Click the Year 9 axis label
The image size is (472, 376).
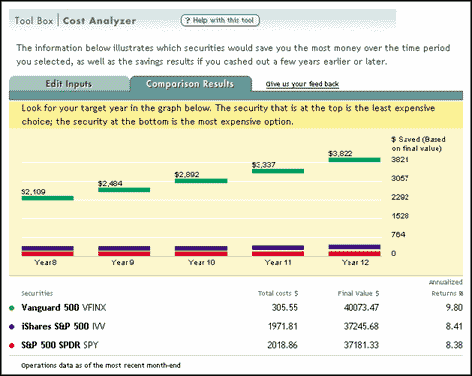(x=123, y=262)
